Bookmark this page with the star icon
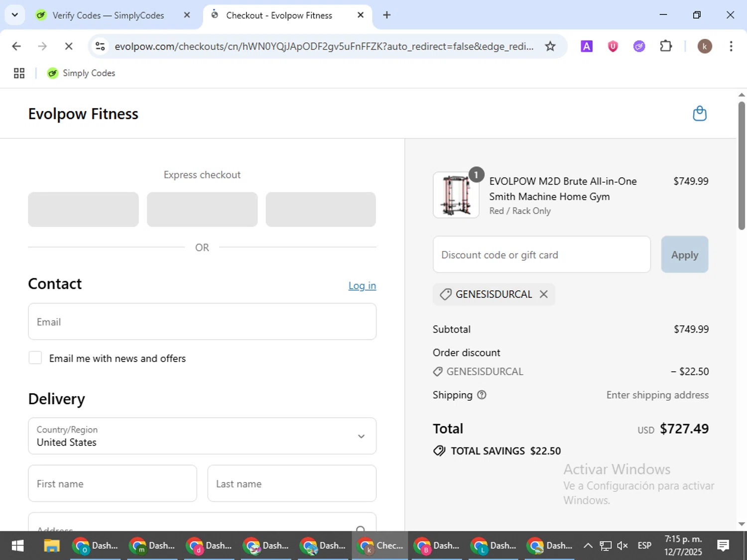 tap(550, 46)
